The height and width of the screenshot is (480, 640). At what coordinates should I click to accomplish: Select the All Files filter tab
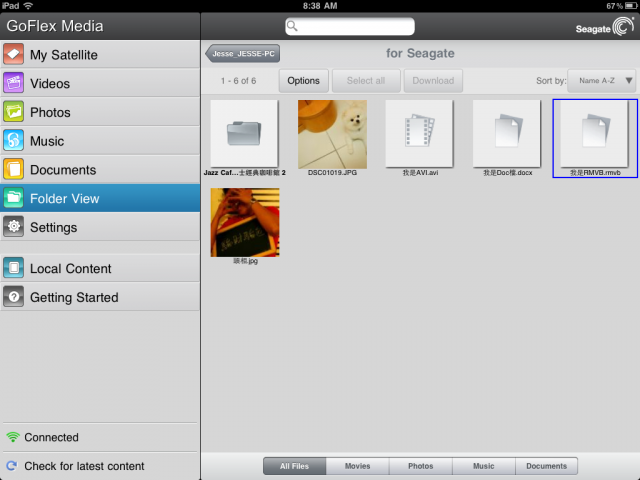pos(294,466)
